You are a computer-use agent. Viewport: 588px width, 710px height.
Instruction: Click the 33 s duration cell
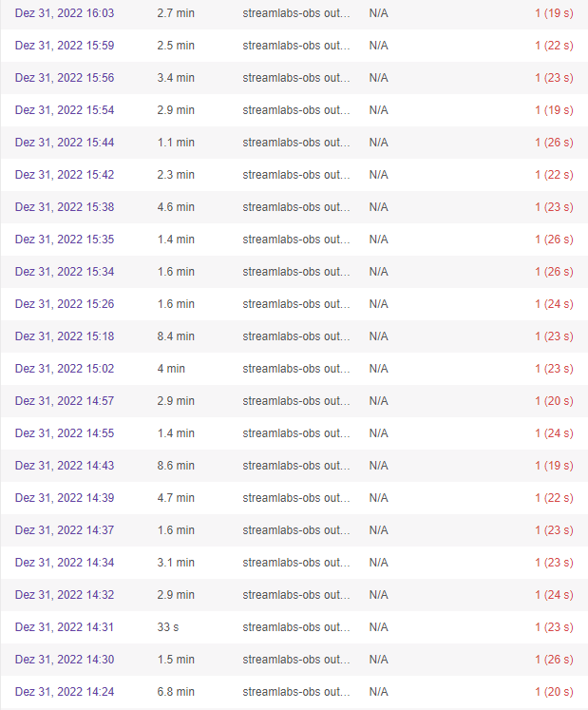(168, 627)
